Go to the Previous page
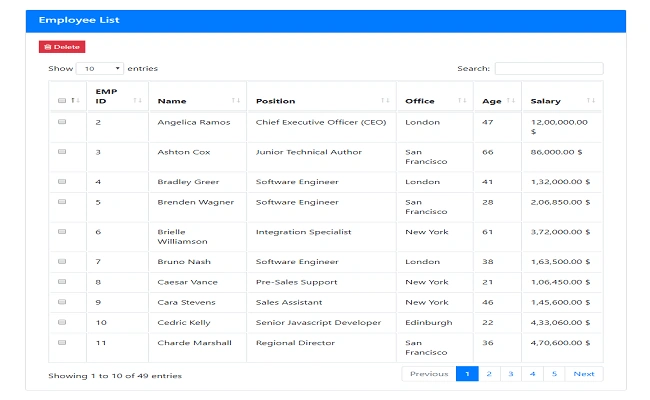This screenshot has width=650, height=400. tap(429, 374)
